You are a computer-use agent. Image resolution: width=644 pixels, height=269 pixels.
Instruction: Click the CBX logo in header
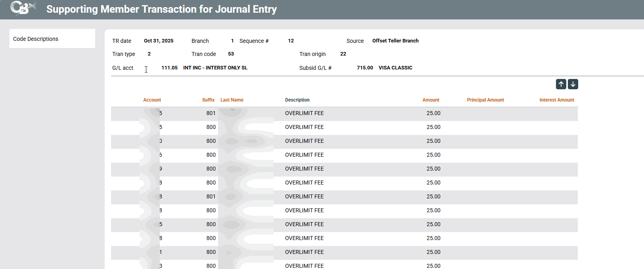pyautogui.click(x=23, y=8)
